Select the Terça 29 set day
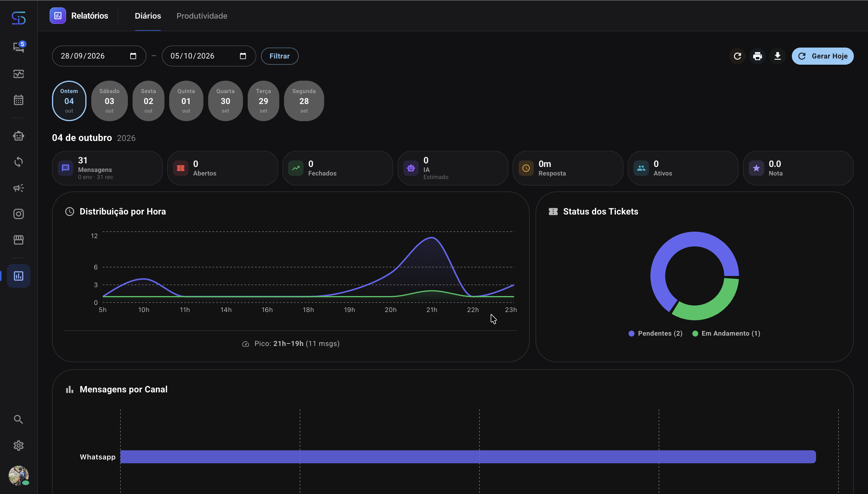This screenshot has width=868, height=494. coord(263,101)
